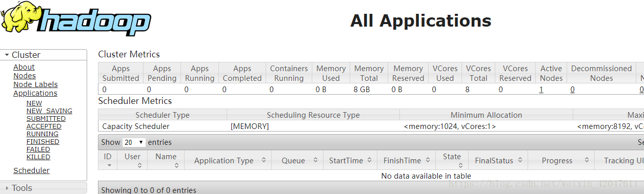Sort by Application Type column arrows
This screenshot has height=194, width=644.
coord(264,160)
